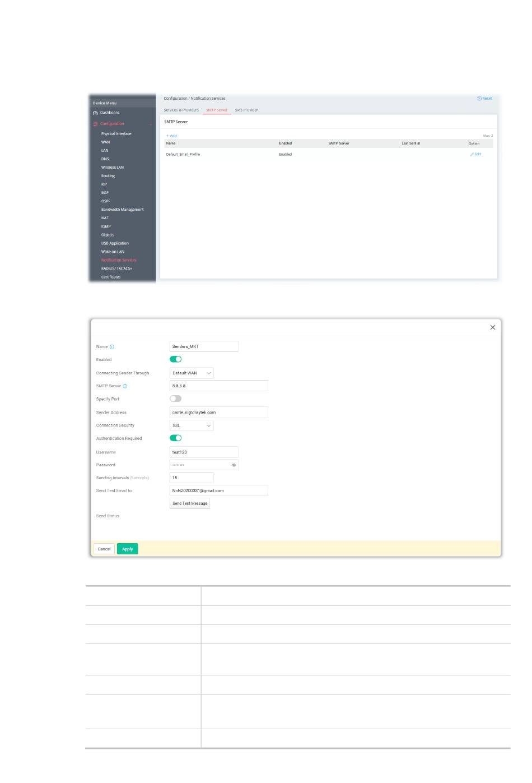This screenshot has width=532, height=783.
Task: Open the IGMP menu item
Action: coord(106,226)
